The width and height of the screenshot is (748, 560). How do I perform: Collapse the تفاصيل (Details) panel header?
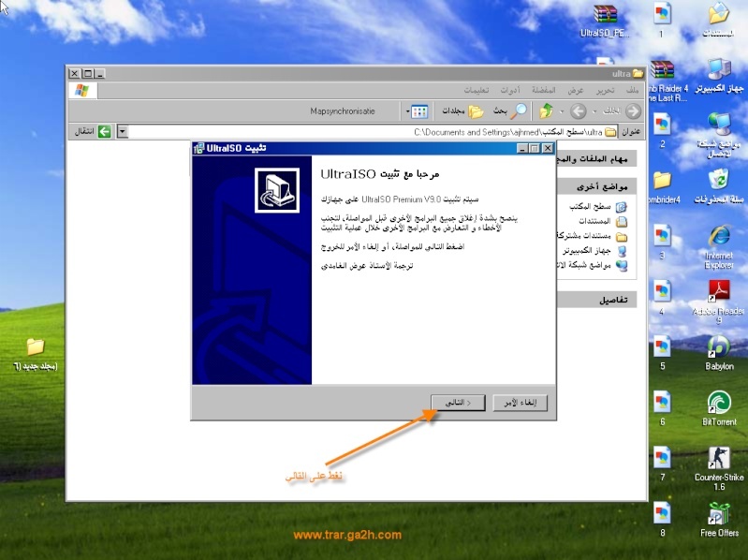click(596, 300)
